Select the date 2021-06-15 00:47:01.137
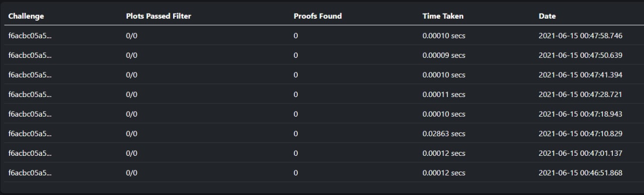The image size is (644, 195). (x=580, y=153)
